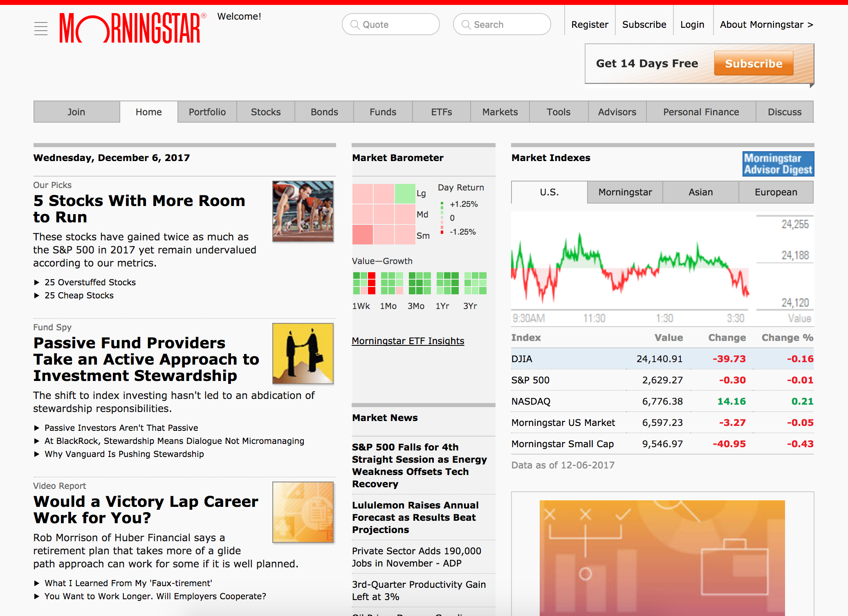Open the Bonds tab
The width and height of the screenshot is (848, 616).
pyautogui.click(x=324, y=112)
